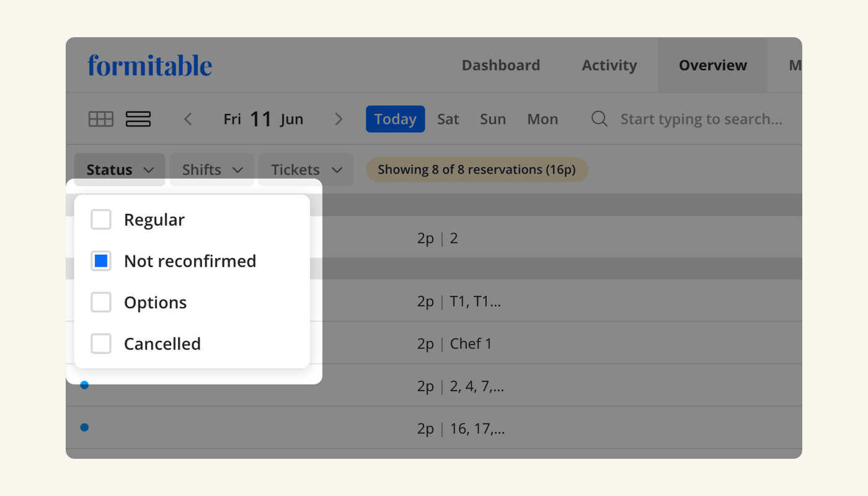Open the Activity tab
Image resolution: width=868 pixels, height=496 pixels.
[609, 65]
